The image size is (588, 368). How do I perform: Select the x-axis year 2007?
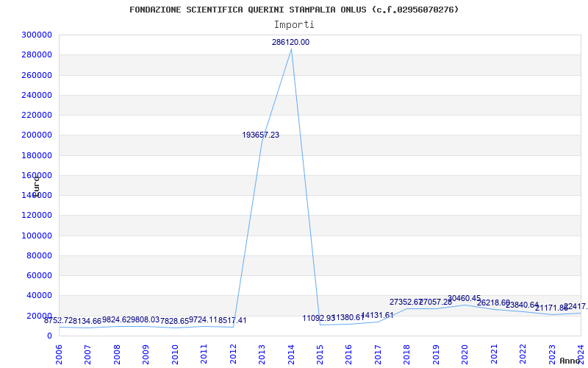coord(87,354)
